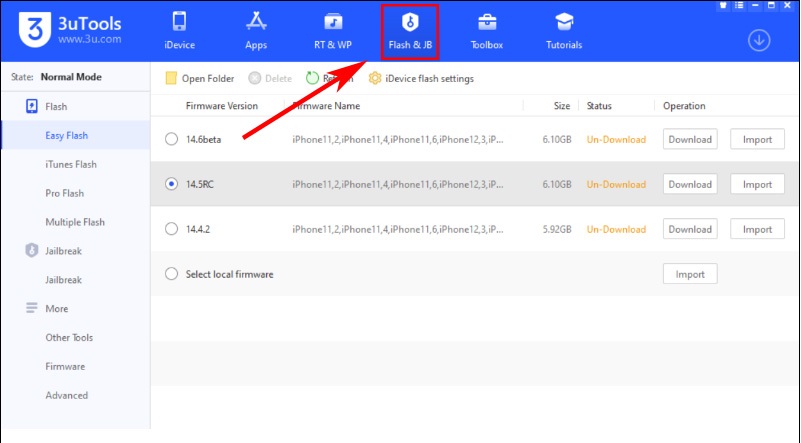Click the Firmware Version column header

point(222,106)
